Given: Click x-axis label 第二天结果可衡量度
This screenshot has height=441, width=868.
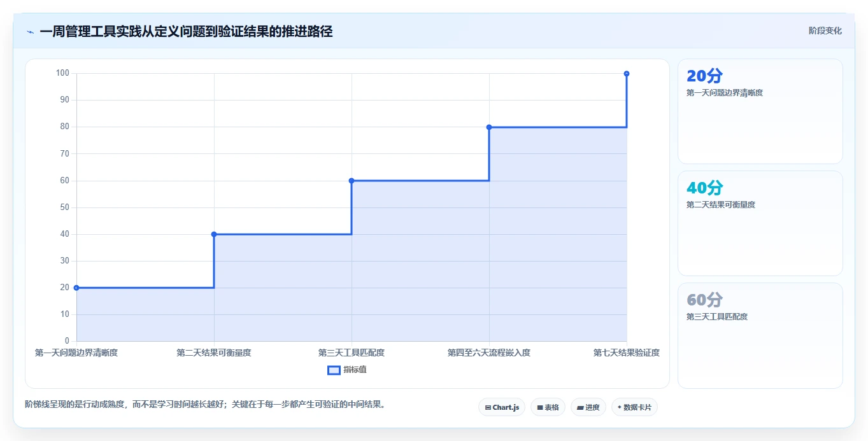Looking at the screenshot, I should [x=214, y=353].
